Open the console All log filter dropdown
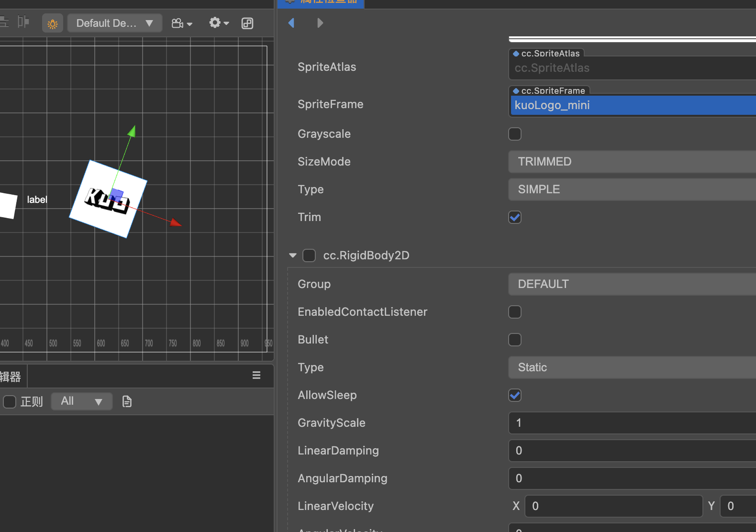This screenshot has width=756, height=532. click(82, 401)
